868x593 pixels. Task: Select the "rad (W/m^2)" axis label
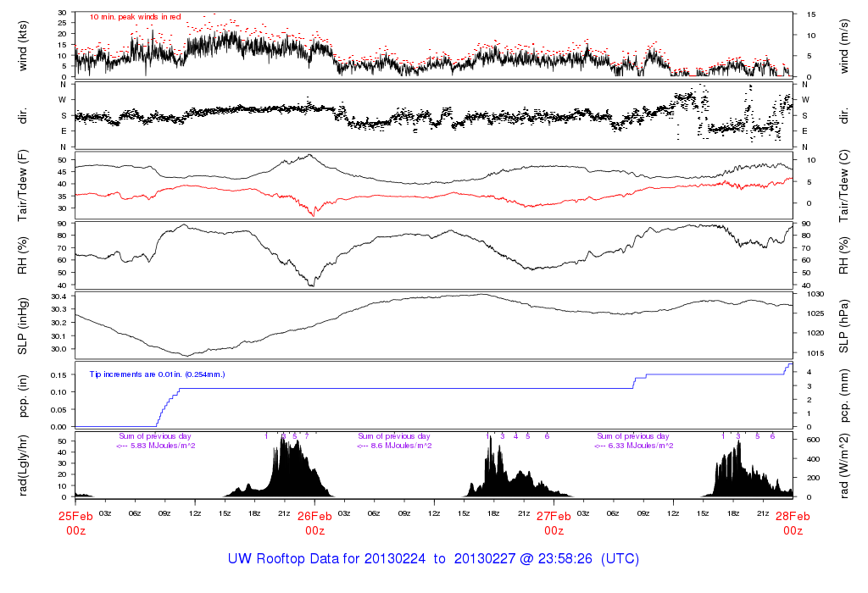coord(843,465)
